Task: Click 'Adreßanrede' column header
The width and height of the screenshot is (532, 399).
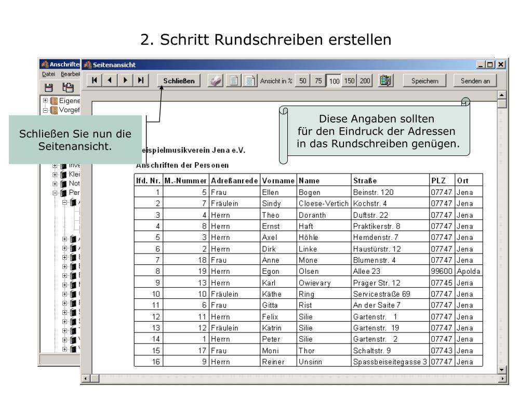Action: click(234, 180)
